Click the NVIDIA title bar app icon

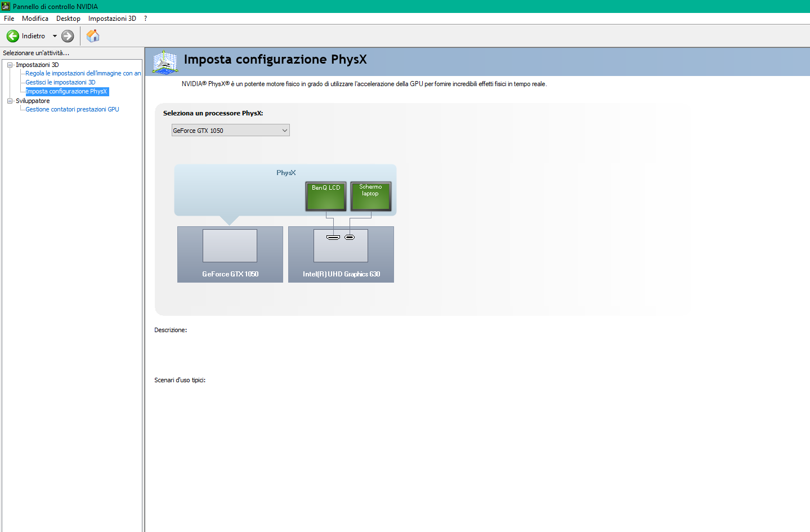(x=6, y=6)
